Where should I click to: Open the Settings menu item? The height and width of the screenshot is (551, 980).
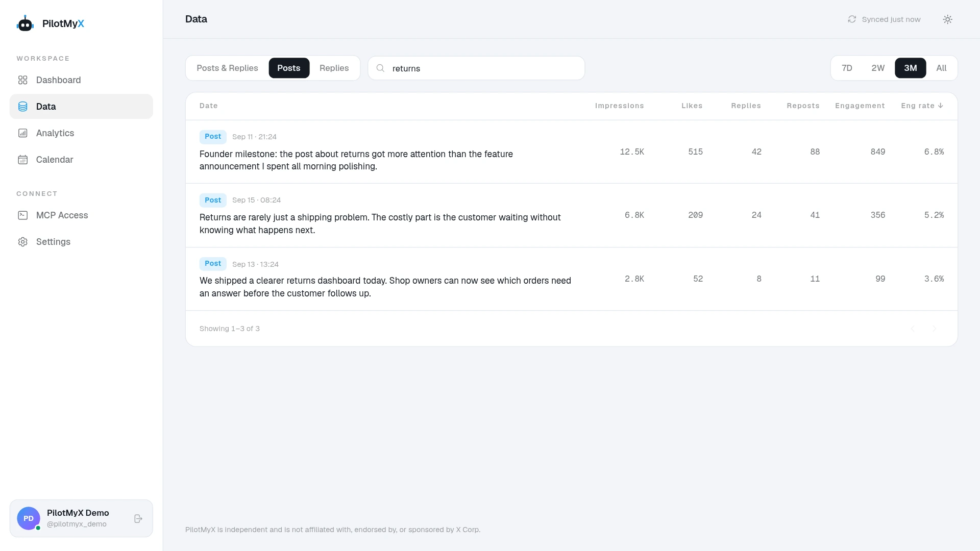click(x=81, y=242)
